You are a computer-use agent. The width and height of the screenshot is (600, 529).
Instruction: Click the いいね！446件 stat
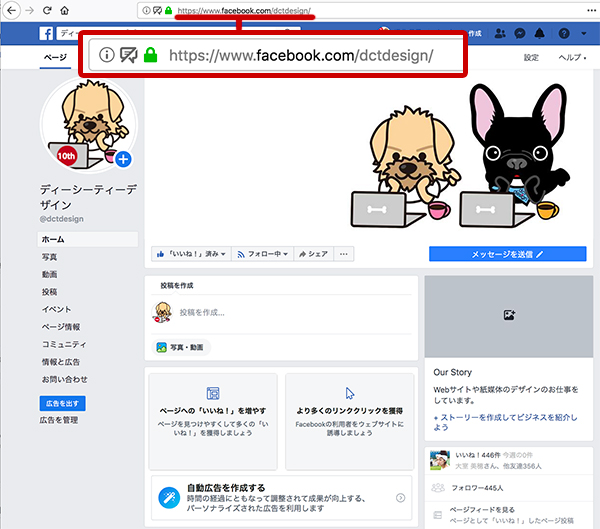point(478,455)
